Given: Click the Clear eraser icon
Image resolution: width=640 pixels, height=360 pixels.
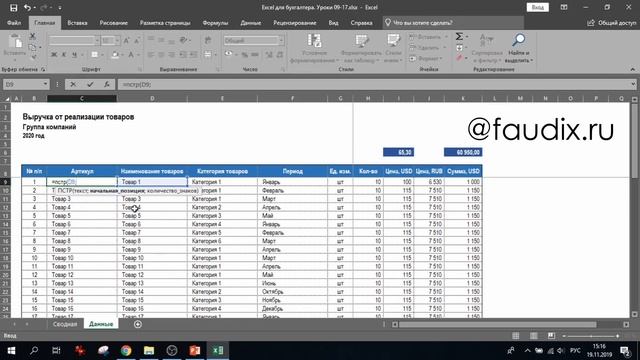Looking at the screenshot, I should pyautogui.click(x=460, y=58).
